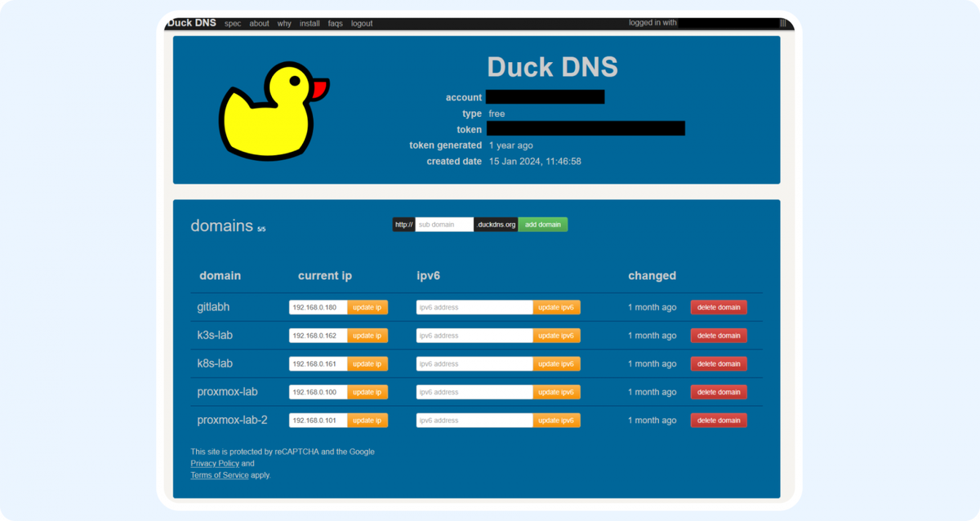Click update ip for k8s-lab
Image resolution: width=980 pixels, height=521 pixels.
(367, 364)
